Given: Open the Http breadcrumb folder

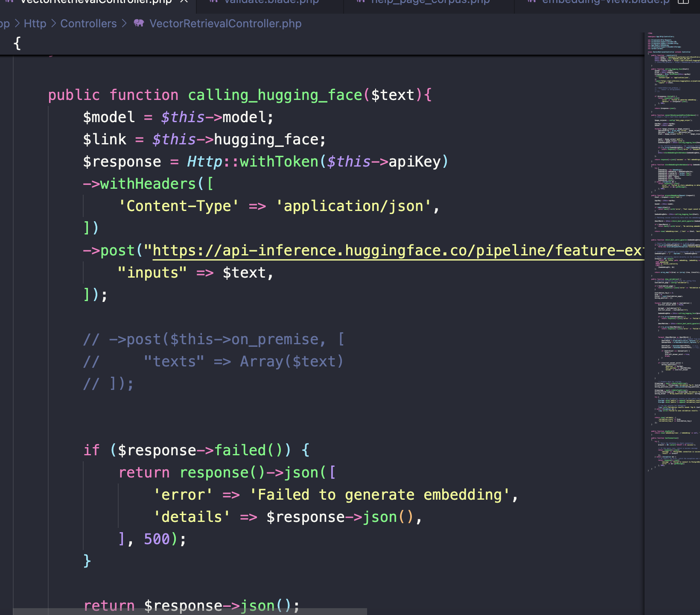Looking at the screenshot, I should tap(35, 23).
